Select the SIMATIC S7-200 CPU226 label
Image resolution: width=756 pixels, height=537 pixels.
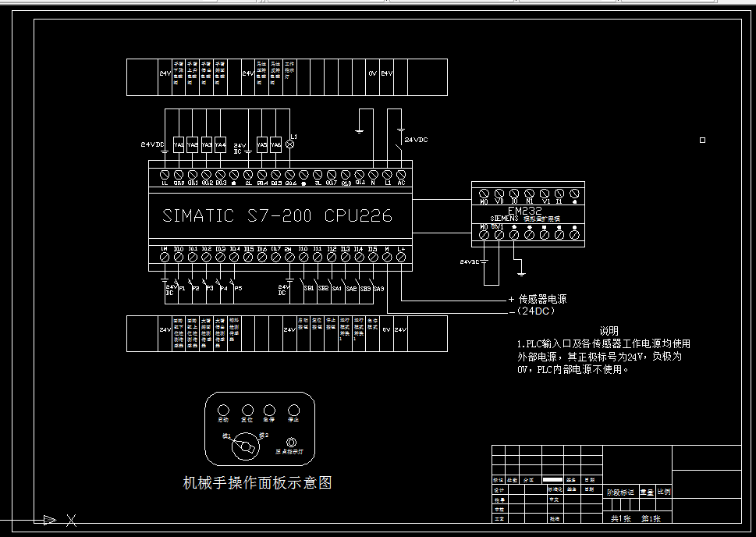(x=277, y=215)
